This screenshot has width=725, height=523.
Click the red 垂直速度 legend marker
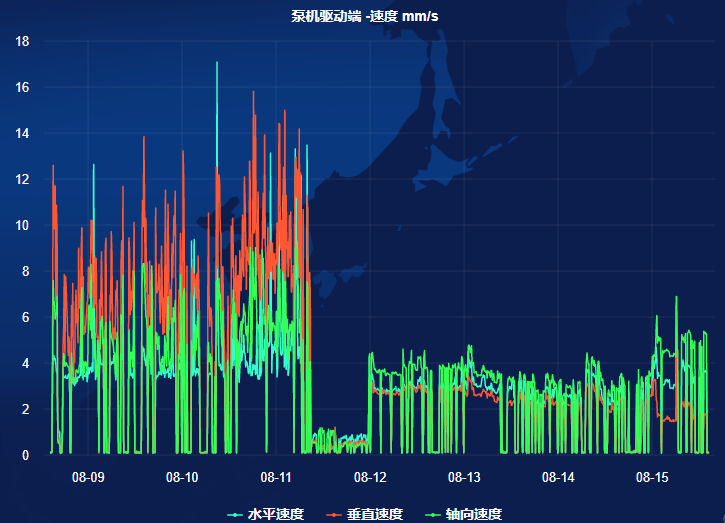coord(334,514)
